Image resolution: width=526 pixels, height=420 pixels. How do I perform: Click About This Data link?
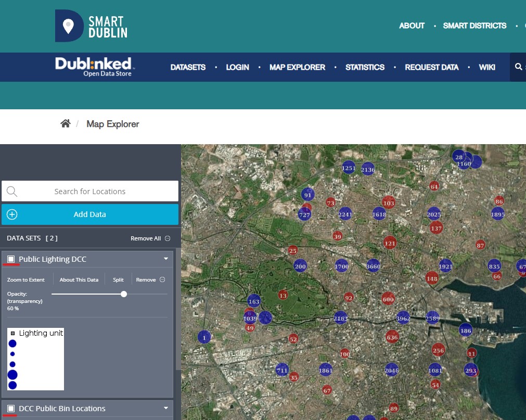79,280
